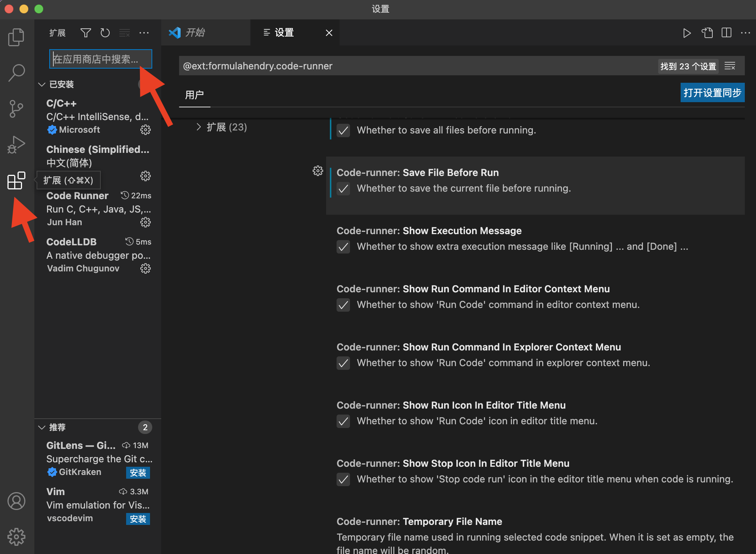
Task: Toggle Show Execution Message checkbox
Action: 343,247
